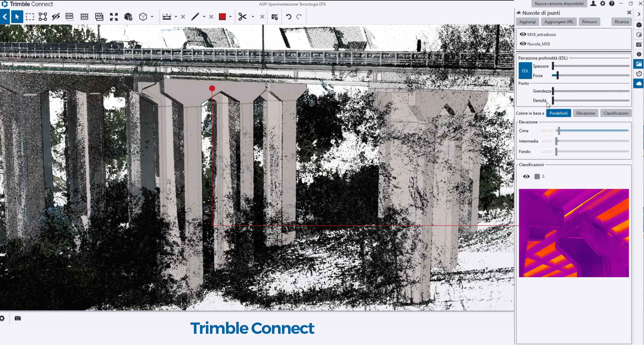
Task: Activate the dashed rectangle area select tool
Action: pyautogui.click(x=30, y=17)
